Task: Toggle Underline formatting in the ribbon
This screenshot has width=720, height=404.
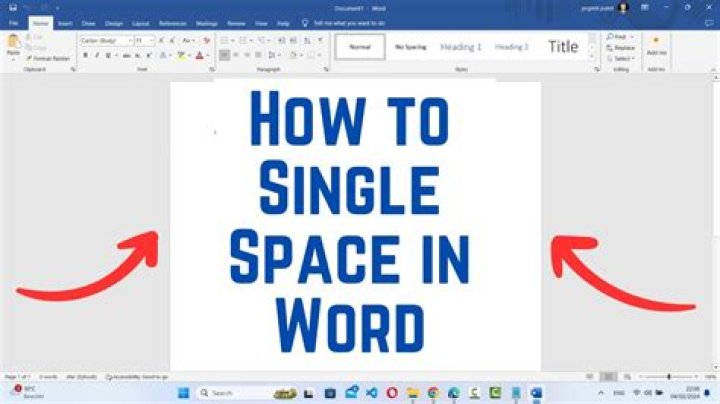Action: (x=108, y=55)
